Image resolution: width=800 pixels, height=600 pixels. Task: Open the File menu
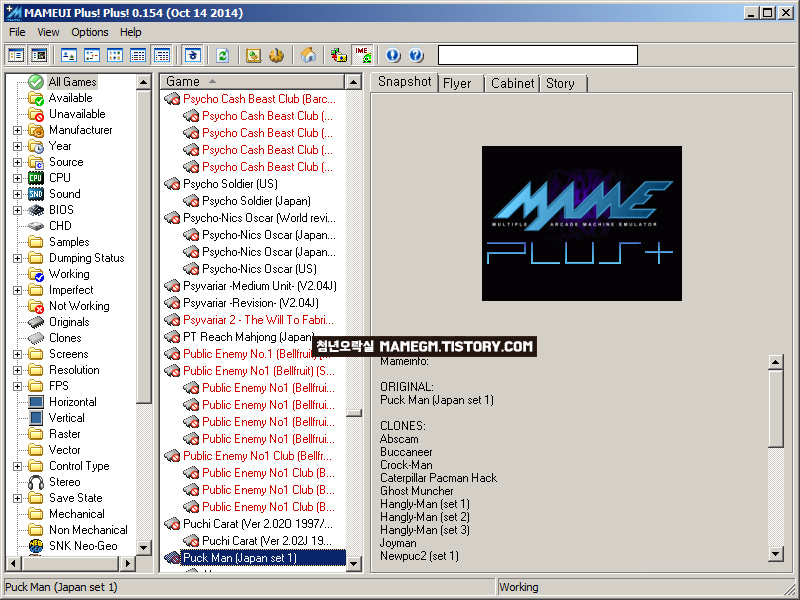pos(17,32)
